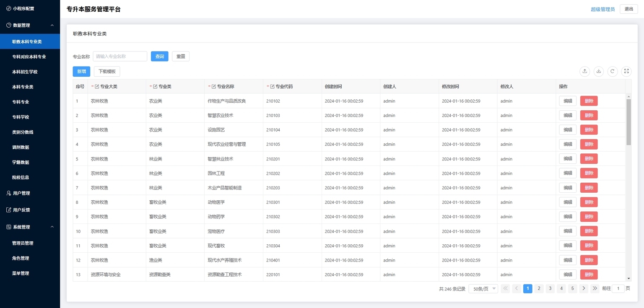Screen dimensions: 644x308
Task: Click the download/export icon above the table
Action: tap(599, 71)
